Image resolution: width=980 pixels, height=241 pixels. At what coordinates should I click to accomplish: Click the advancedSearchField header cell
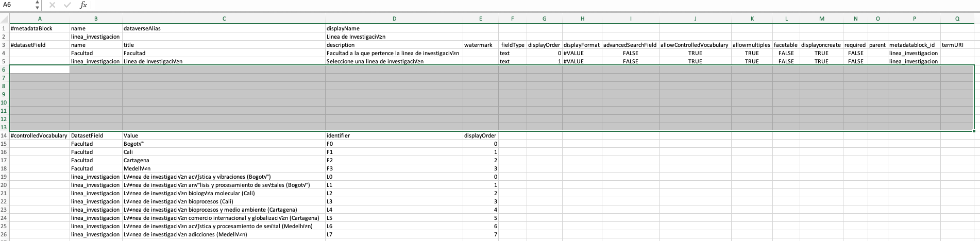[x=630, y=45]
